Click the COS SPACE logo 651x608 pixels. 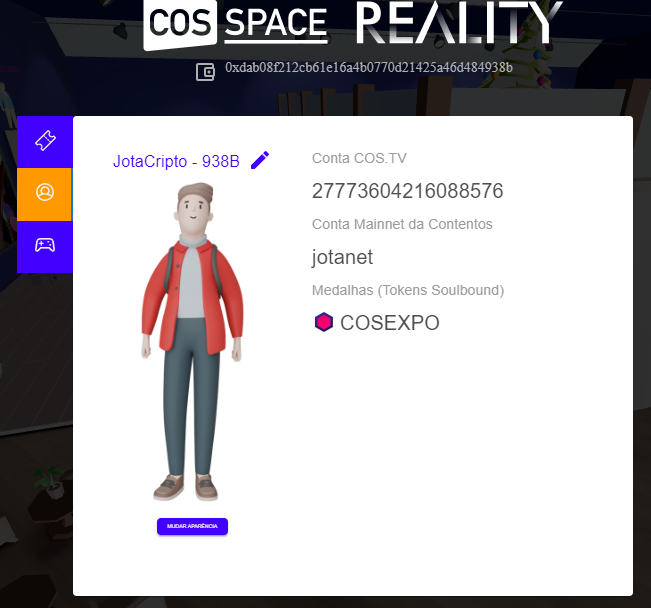pos(235,24)
